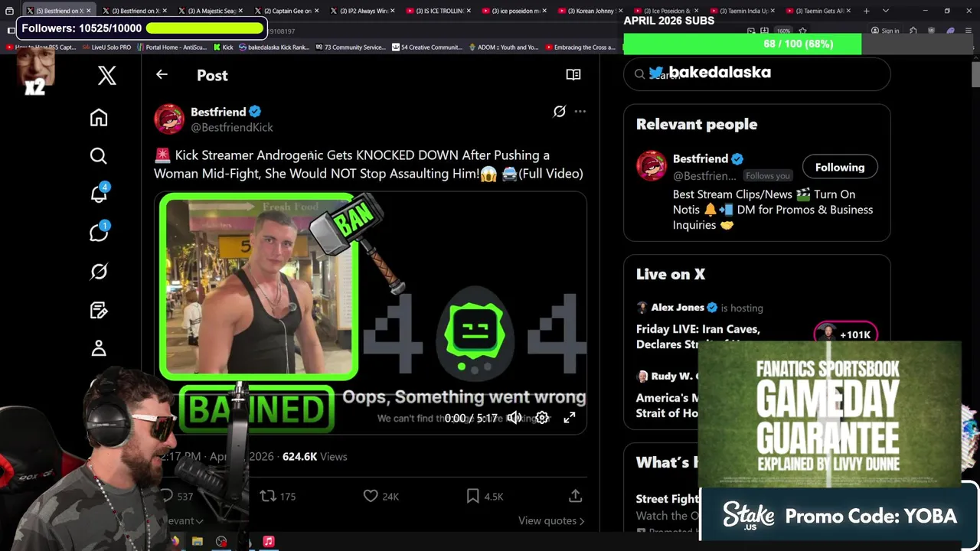Open the Profile icon in sidebar
This screenshot has width=980, height=551.
point(99,348)
